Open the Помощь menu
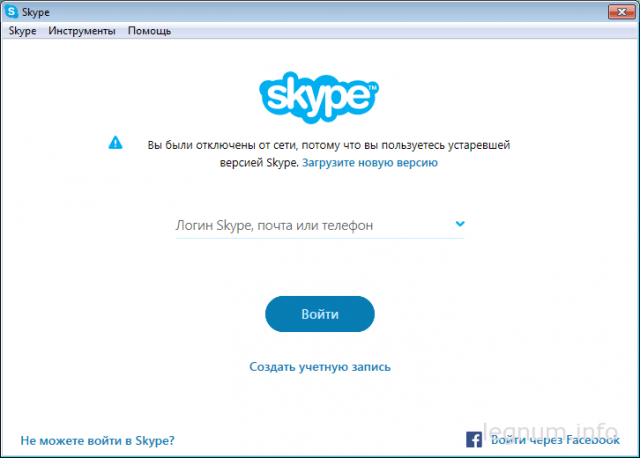Viewport: 640px width, 458px height. coord(149,31)
